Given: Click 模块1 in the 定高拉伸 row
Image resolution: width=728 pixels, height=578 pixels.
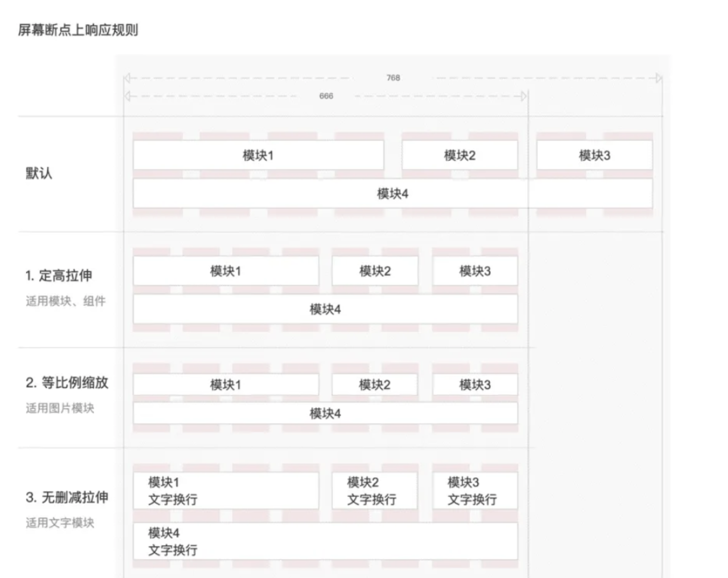Looking at the screenshot, I should (x=226, y=271).
